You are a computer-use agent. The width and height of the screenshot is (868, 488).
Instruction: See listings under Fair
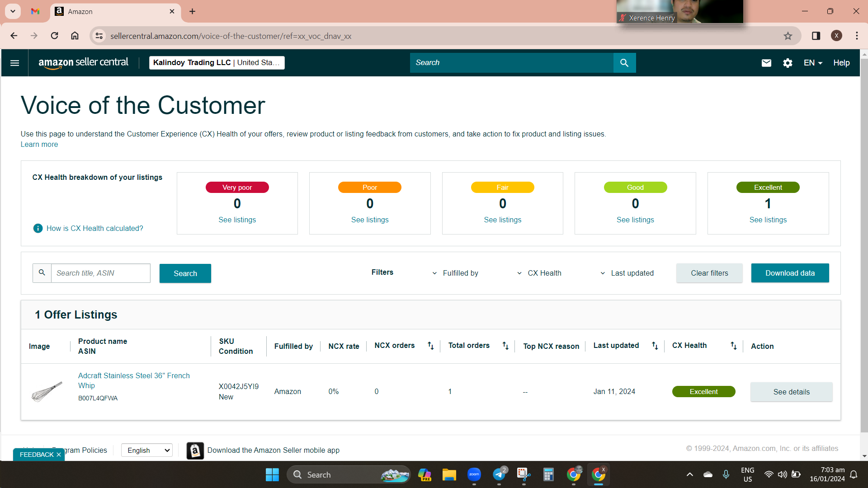[502, 220]
